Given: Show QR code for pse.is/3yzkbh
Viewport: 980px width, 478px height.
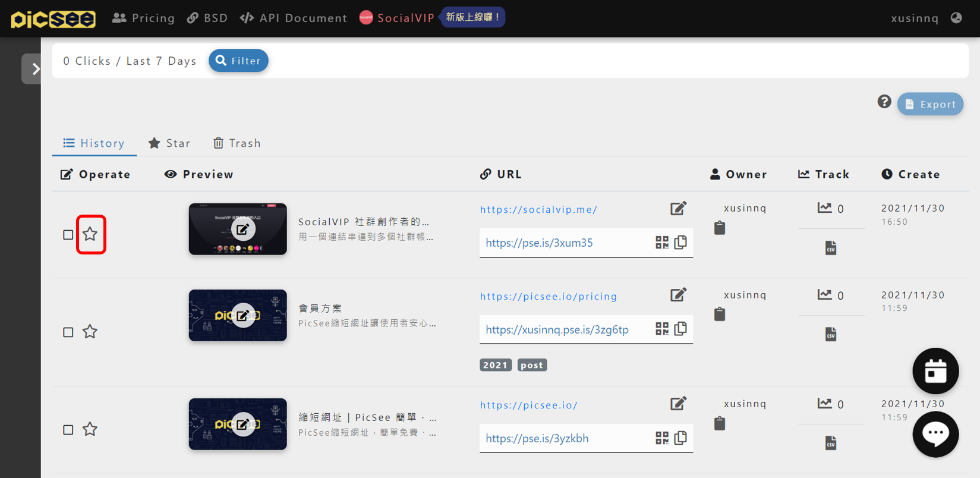Looking at the screenshot, I should pos(662,438).
